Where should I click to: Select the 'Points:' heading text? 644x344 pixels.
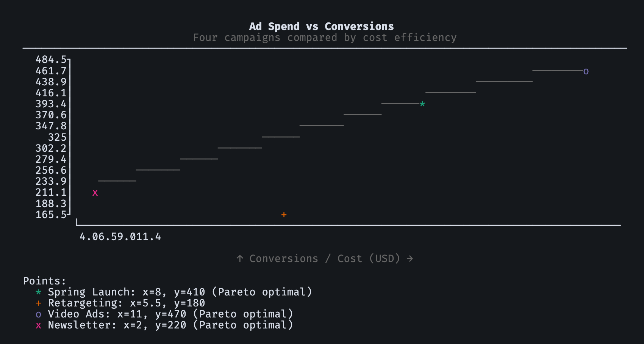(x=44, y=281)
